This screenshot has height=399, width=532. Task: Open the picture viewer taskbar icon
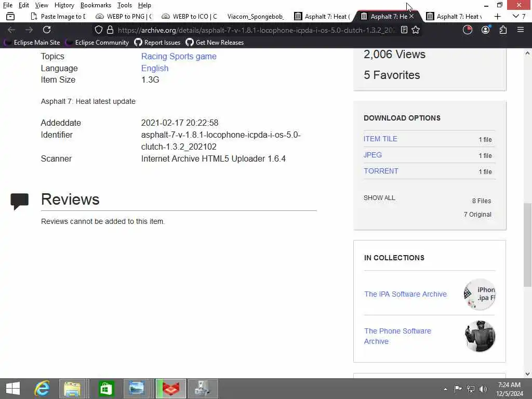pyautogui.click(x=137, y=389)
